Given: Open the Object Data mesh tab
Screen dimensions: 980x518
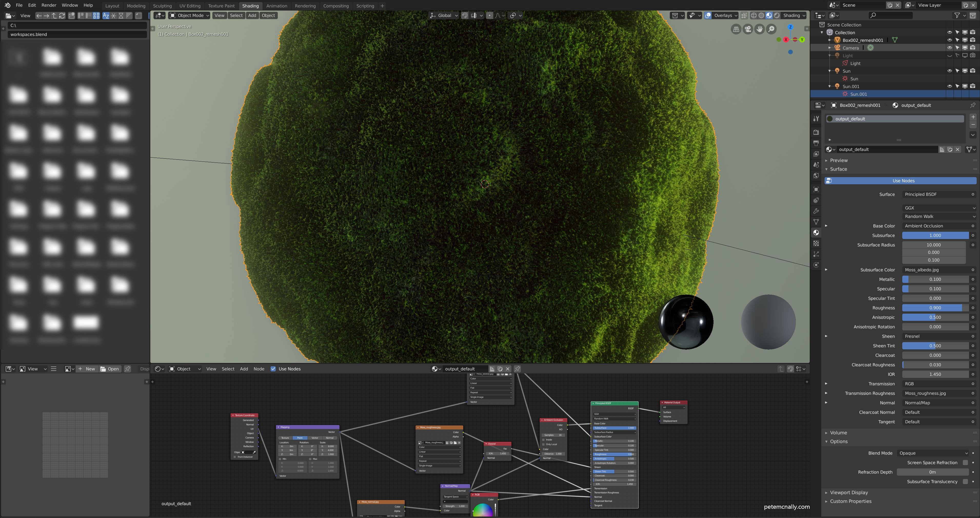Looking at the screenshot, I should [816, 222].
